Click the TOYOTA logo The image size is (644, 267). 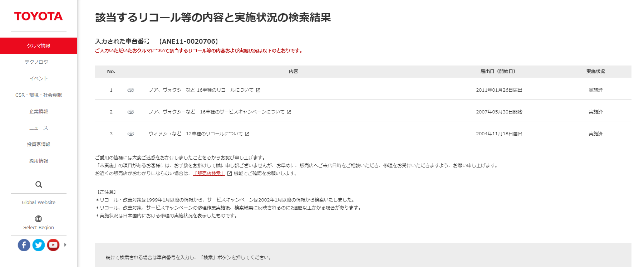coord(38,16)
